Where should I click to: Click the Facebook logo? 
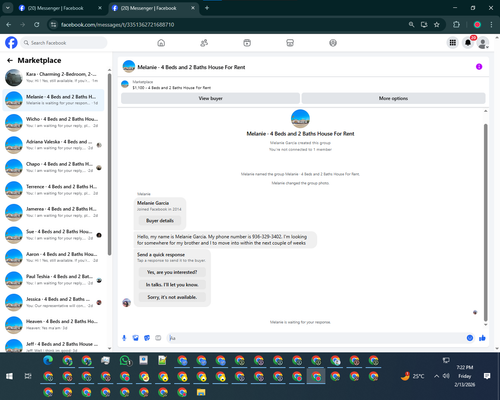(x=11, y=43)
